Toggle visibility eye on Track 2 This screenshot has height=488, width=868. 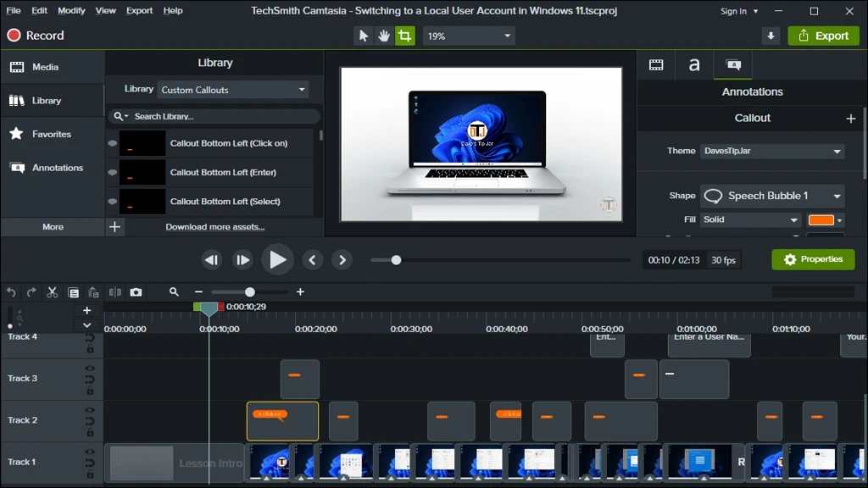[x=90, y=411]
